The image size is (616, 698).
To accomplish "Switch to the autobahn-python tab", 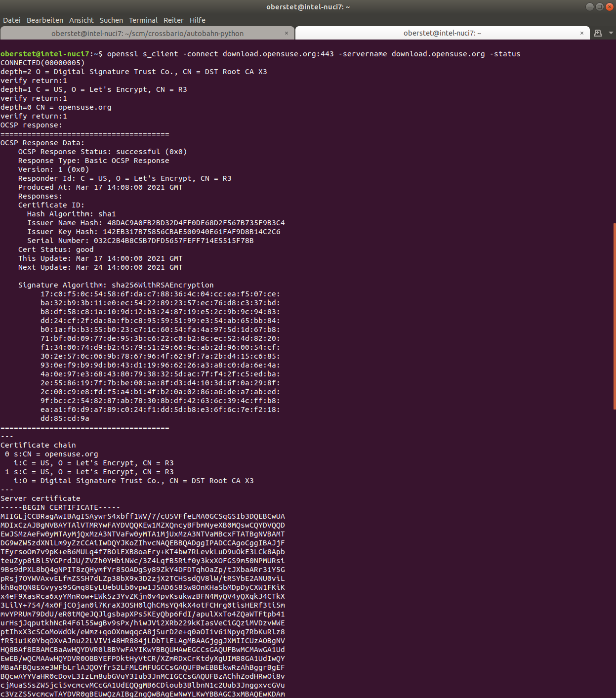I will coord(147,33).
